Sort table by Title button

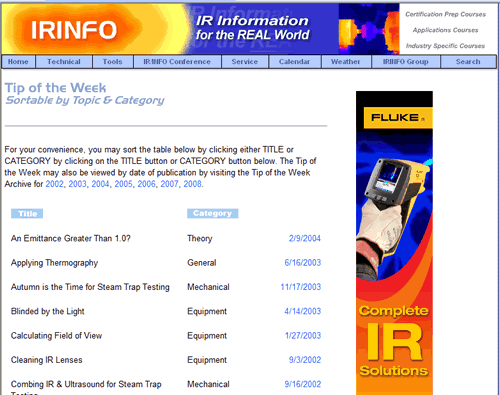pyautogui.click(x=27, y=214)
